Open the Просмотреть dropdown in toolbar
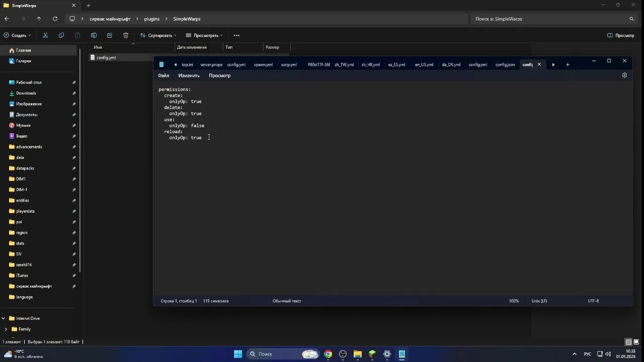Viewport: 644px width, 362px height. [x=204, y=35]
